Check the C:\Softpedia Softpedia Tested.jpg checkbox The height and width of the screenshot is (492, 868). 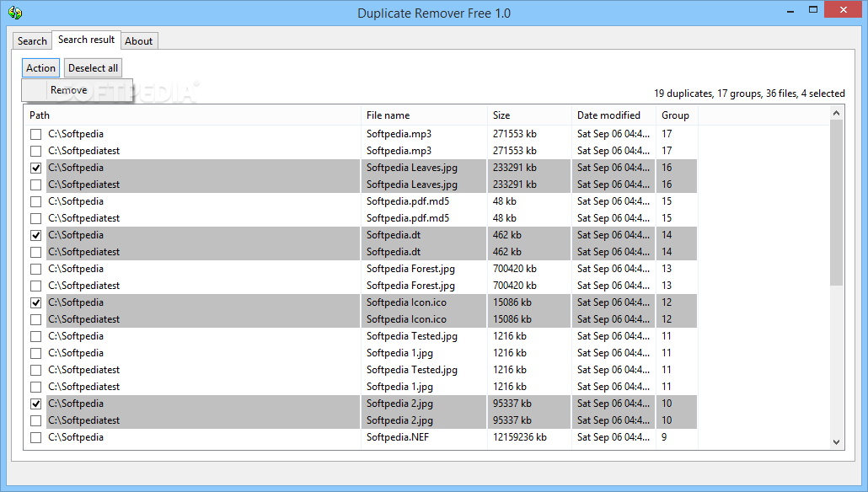coord(36,336)
